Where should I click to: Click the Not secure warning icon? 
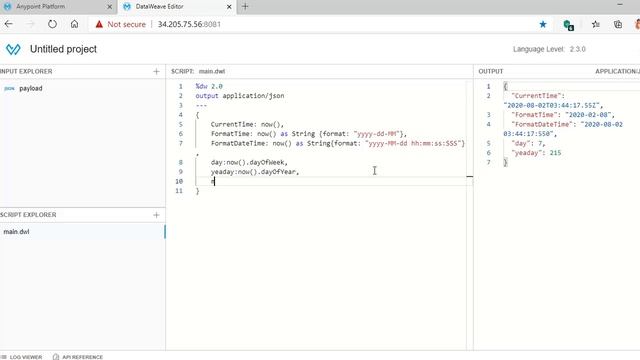click(x=99, y=24)
